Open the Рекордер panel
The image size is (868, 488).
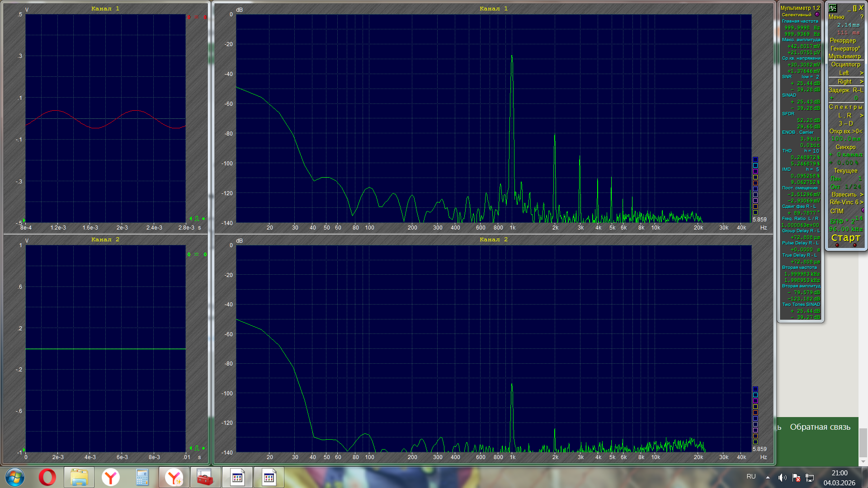[x=842, y=40]
